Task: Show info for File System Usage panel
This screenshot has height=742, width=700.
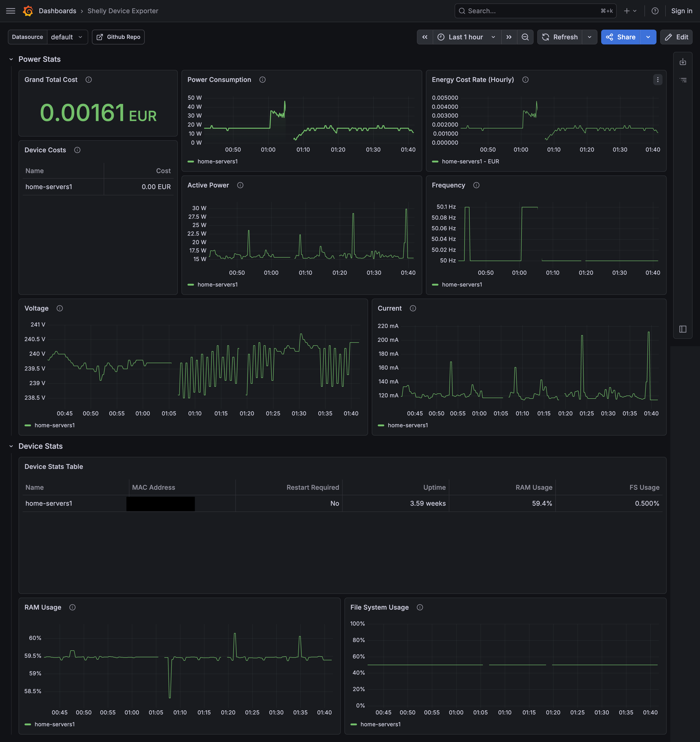Action: (x=420, y=607)
